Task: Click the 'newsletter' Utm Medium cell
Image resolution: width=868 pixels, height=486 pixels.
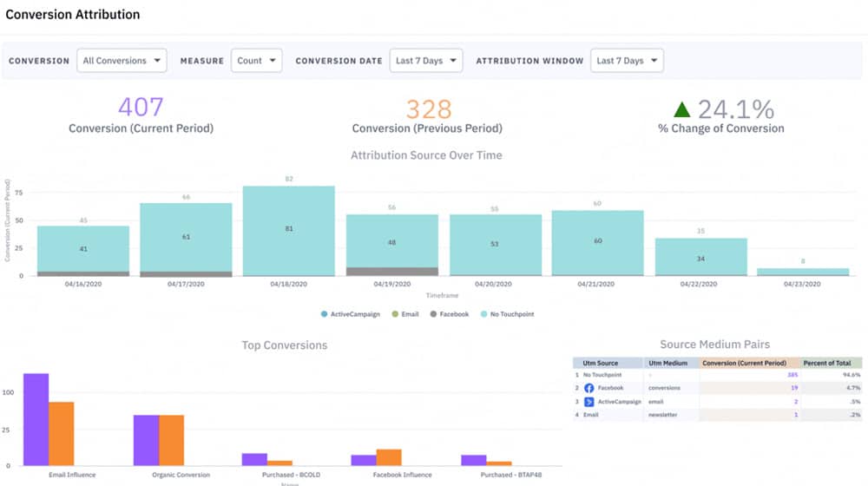Action: [662, 415]
